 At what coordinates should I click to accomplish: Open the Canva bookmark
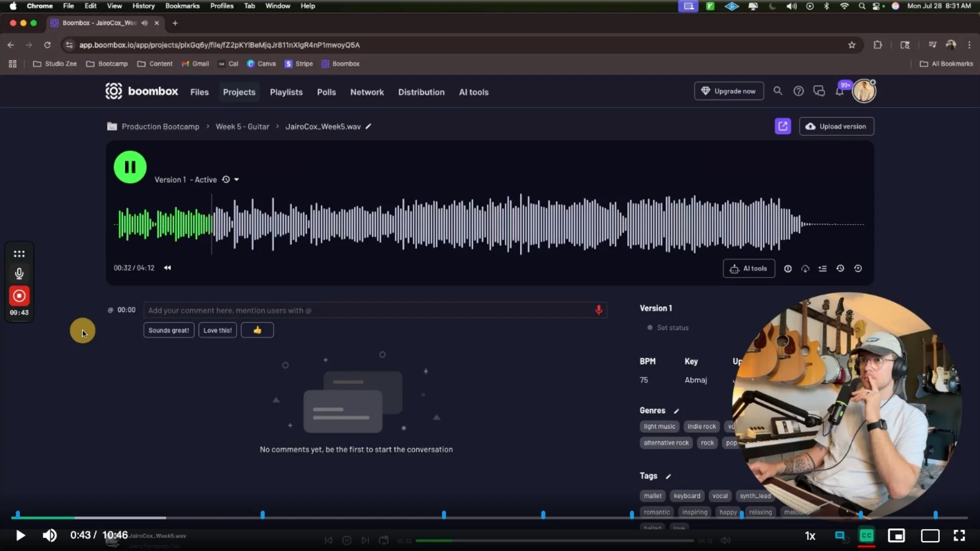click(x=261, y=64)
